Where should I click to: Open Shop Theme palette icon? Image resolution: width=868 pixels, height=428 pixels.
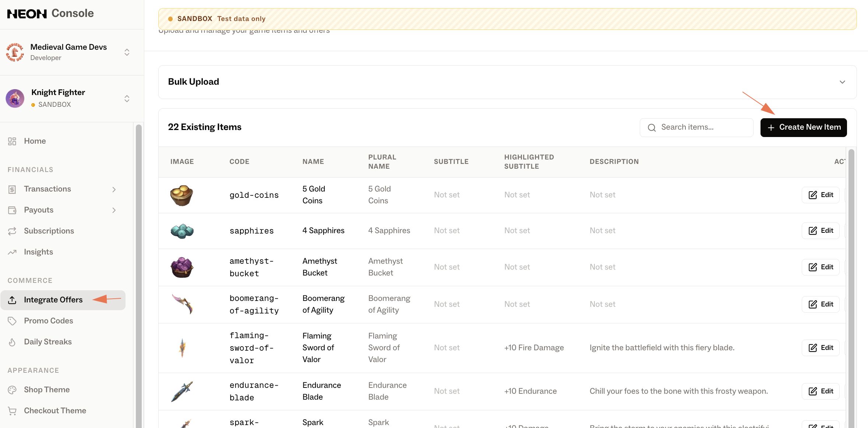(x=12, y=390)
